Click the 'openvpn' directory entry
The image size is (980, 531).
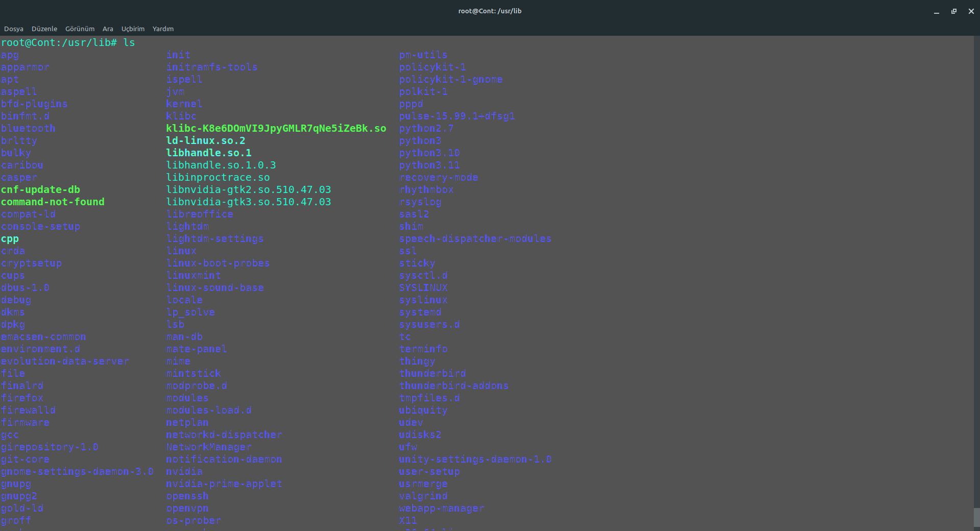tap(187, 509)
